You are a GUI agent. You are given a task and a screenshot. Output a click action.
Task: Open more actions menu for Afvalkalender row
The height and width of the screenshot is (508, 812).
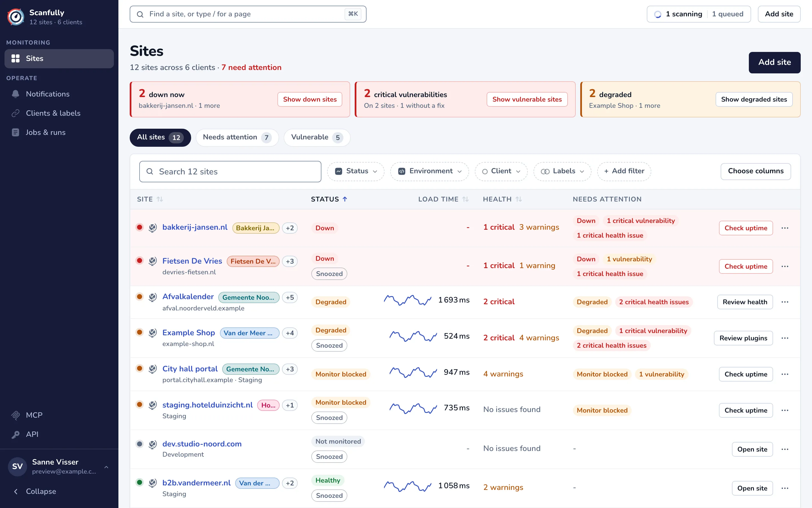(785, 302)
